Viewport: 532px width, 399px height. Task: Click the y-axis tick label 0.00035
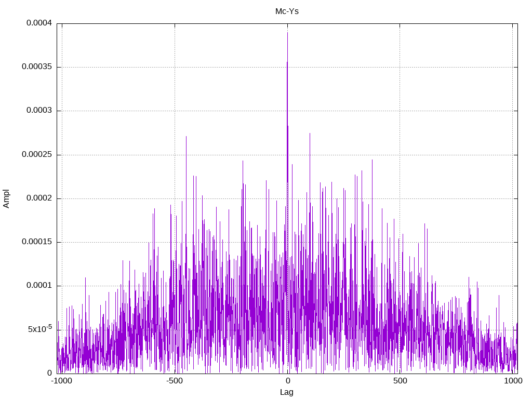37,67
